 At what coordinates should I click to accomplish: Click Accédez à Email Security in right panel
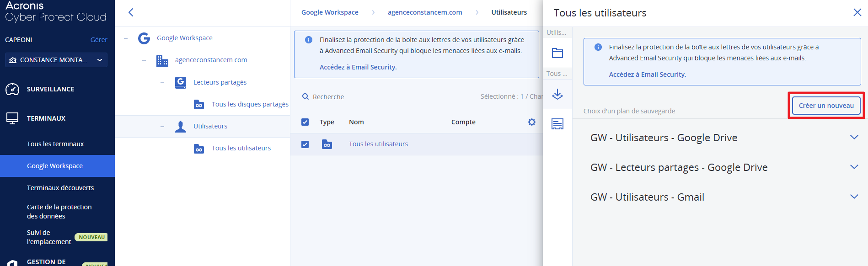[648, 74]
